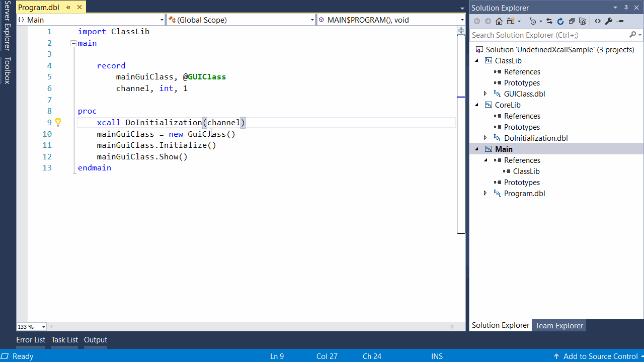The width and height of the screenshot is (644, 362).
Task: Collapse the CoreLib project node
Action: 476,105
